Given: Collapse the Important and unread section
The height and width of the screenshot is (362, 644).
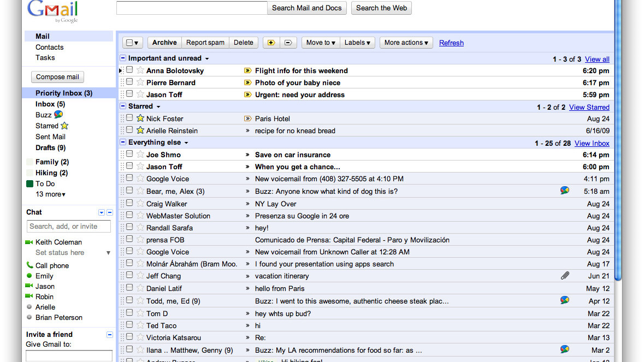Looking at the screenshot, I should coord(123,58).
